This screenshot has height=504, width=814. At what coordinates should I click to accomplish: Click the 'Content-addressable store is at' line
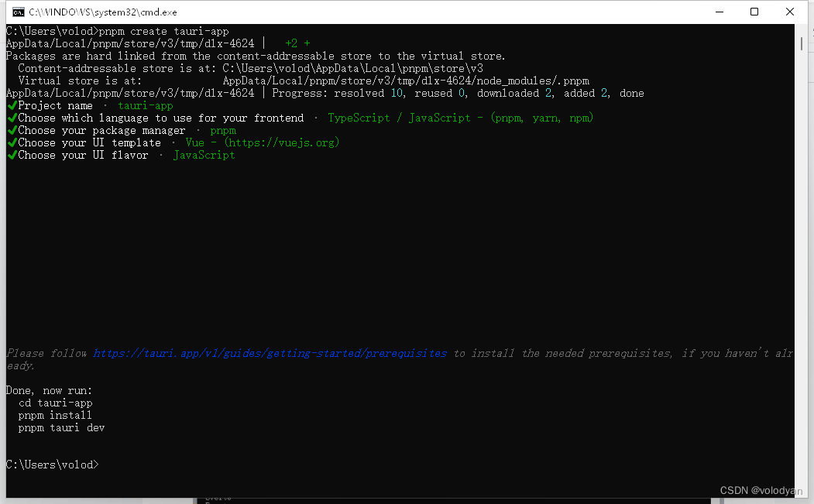tap(251, 68)
